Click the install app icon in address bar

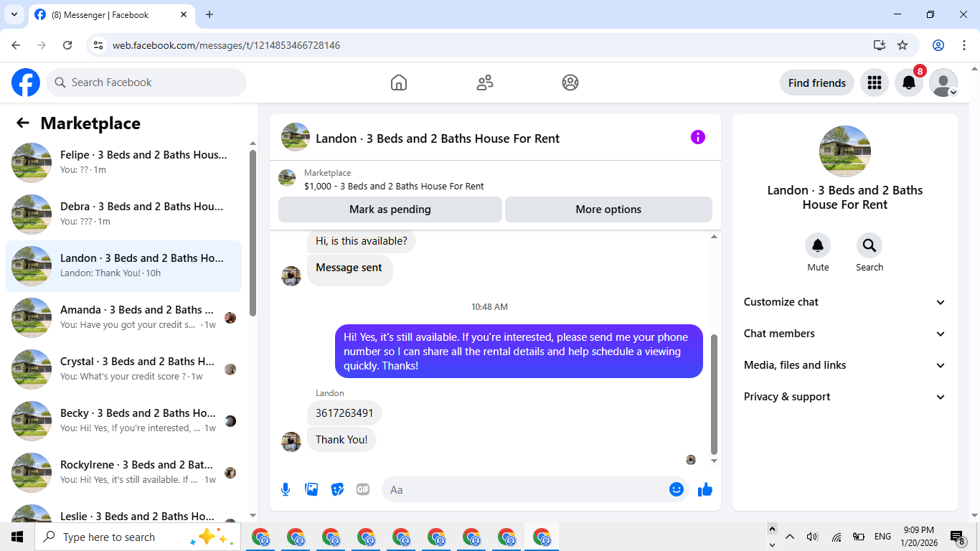click(880, 45)
